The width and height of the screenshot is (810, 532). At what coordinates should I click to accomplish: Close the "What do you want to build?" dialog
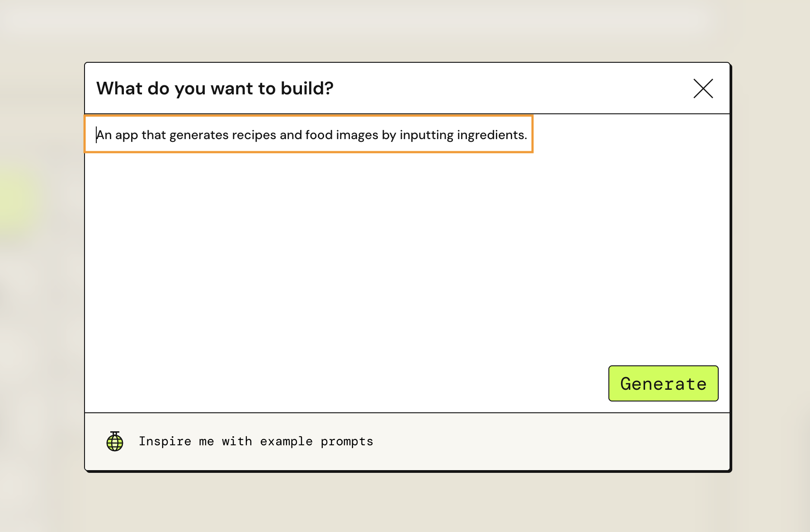(x=703, y=89)
